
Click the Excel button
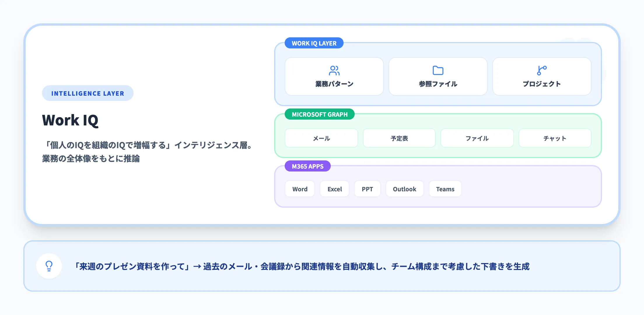pyautogui.click(x=334, y=189)
